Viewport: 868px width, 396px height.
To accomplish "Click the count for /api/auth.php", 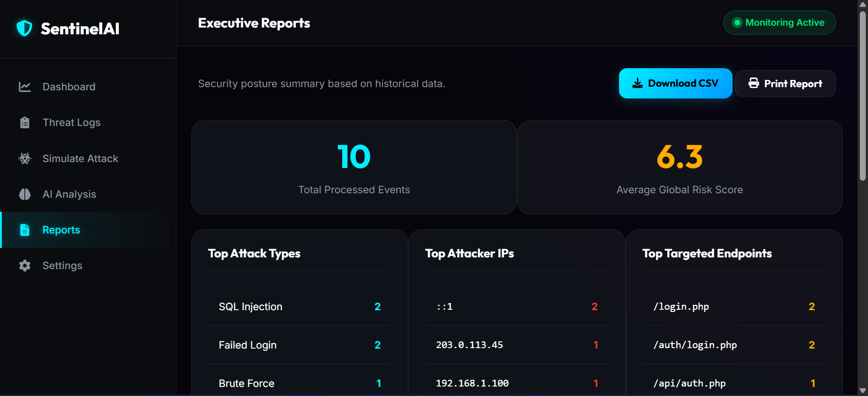I will [813, 383].
